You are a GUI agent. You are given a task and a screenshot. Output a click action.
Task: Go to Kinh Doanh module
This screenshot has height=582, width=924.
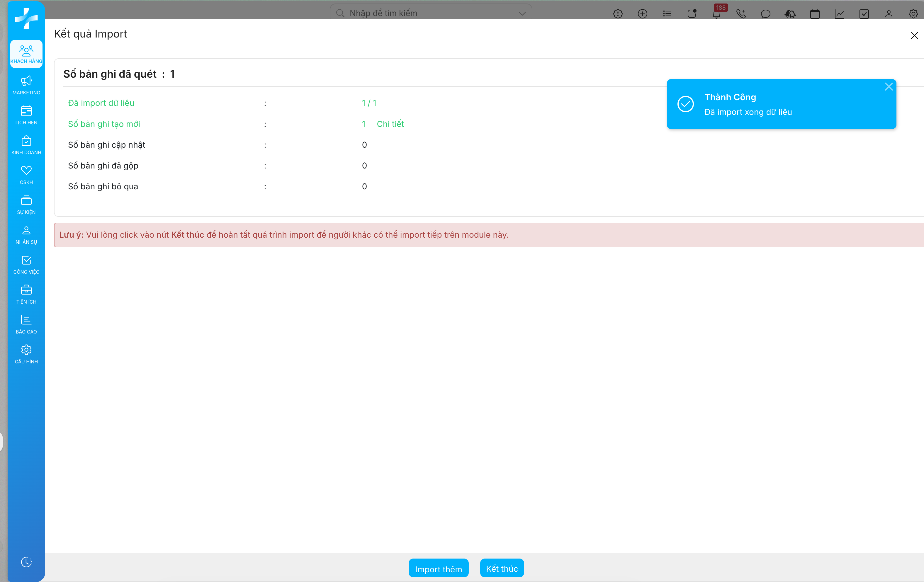click(26, 145)
